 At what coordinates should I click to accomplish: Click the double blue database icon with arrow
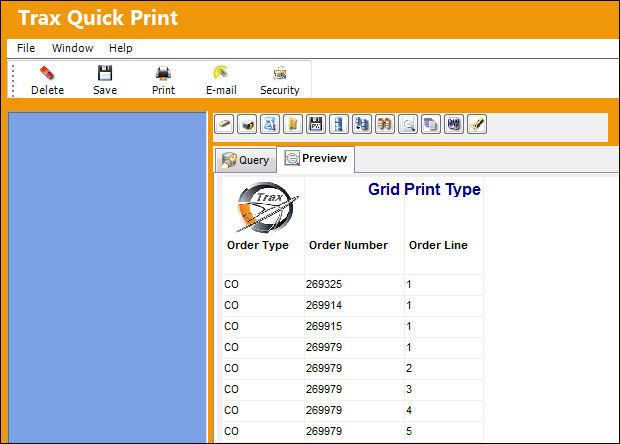(362, 125)
